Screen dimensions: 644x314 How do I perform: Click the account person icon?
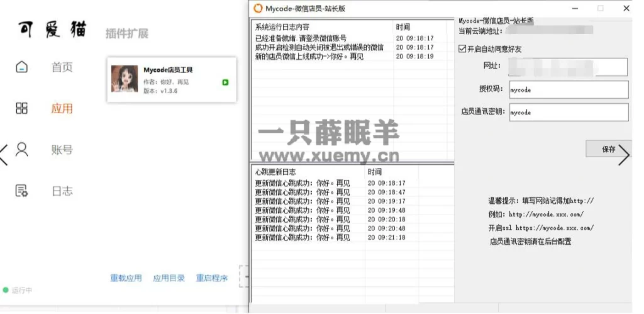point(22,149)
